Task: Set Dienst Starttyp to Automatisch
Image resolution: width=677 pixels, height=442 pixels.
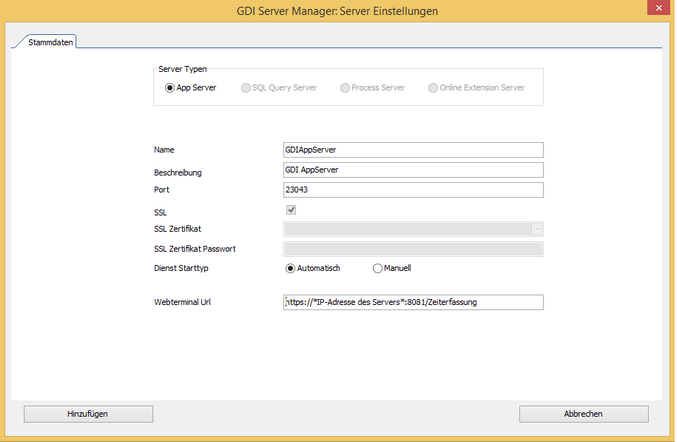Action: click(x=291, y=268)
